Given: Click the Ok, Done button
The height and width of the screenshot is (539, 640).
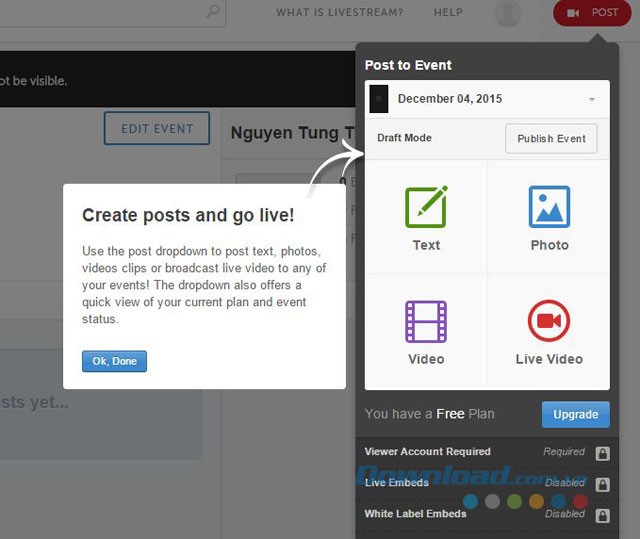Looking at the screenshot, I should point(114,361).
